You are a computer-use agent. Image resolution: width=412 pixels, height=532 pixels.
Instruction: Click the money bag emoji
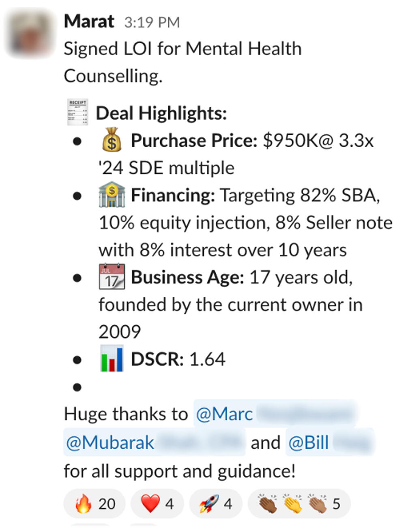click(112, 140)
